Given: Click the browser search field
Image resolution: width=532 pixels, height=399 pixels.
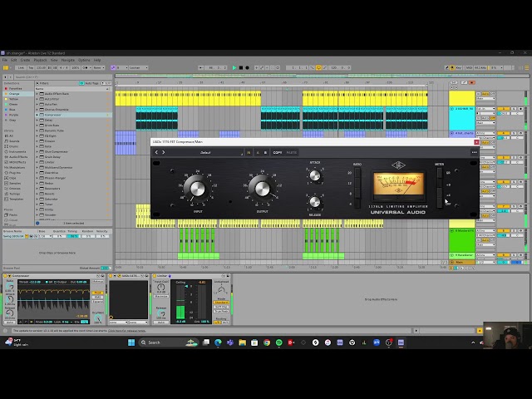Looking at the screenshot, I should (x=63, y=77).
